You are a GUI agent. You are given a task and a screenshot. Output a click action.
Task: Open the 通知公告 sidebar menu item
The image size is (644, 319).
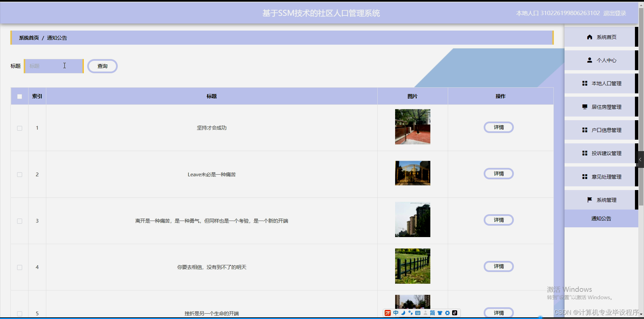600,218
